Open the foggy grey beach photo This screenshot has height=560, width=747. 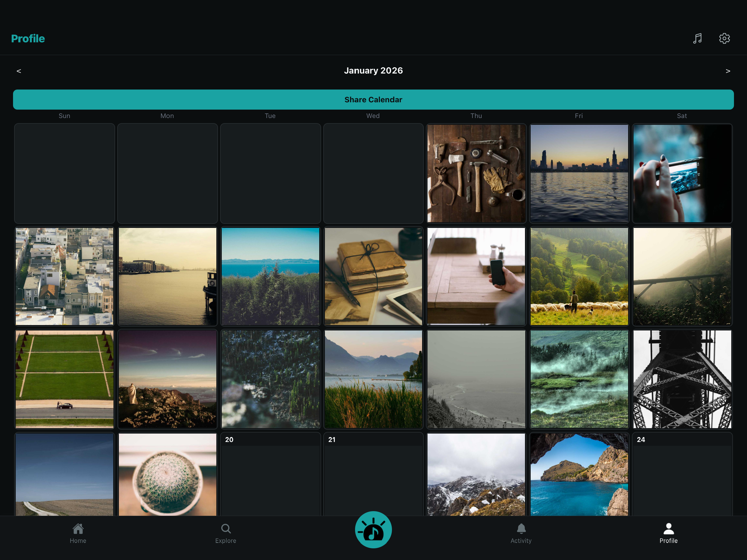click(x=476, y=379)
